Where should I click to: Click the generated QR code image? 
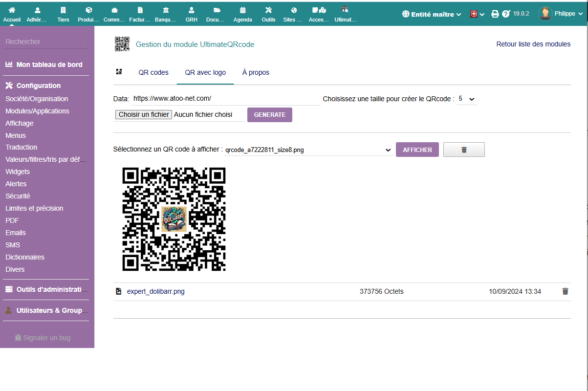(174, 219)
